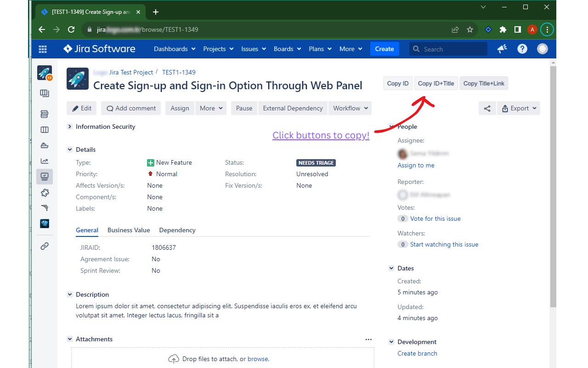The image size is (588, 368).
Task: Switch to the Dependency tab
Action: (x=177, y=230)
